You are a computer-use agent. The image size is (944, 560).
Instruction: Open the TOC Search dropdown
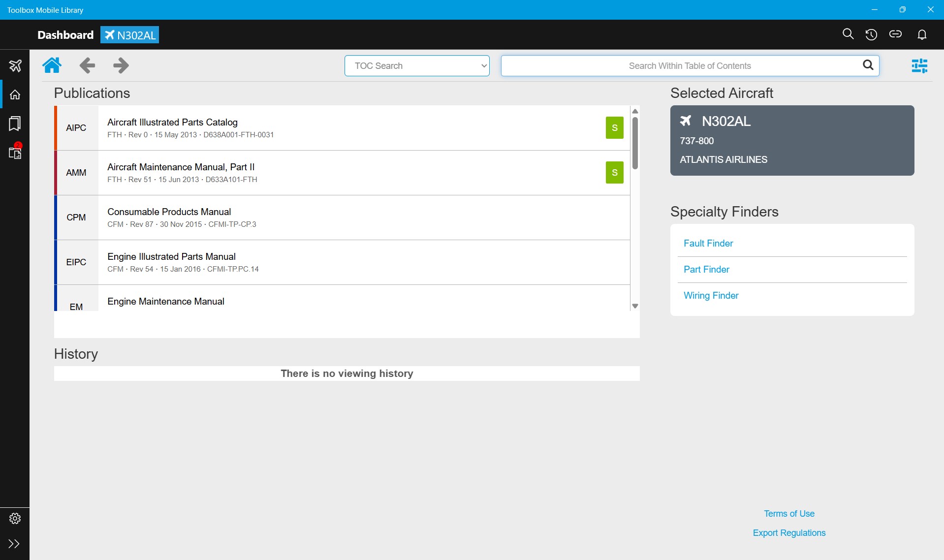point(417,66)
